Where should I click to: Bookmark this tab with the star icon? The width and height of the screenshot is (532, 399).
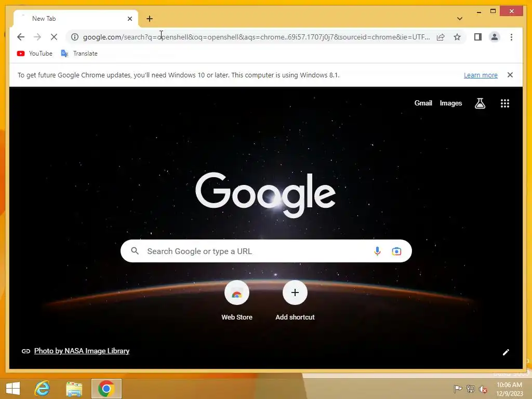click(457, 37)
